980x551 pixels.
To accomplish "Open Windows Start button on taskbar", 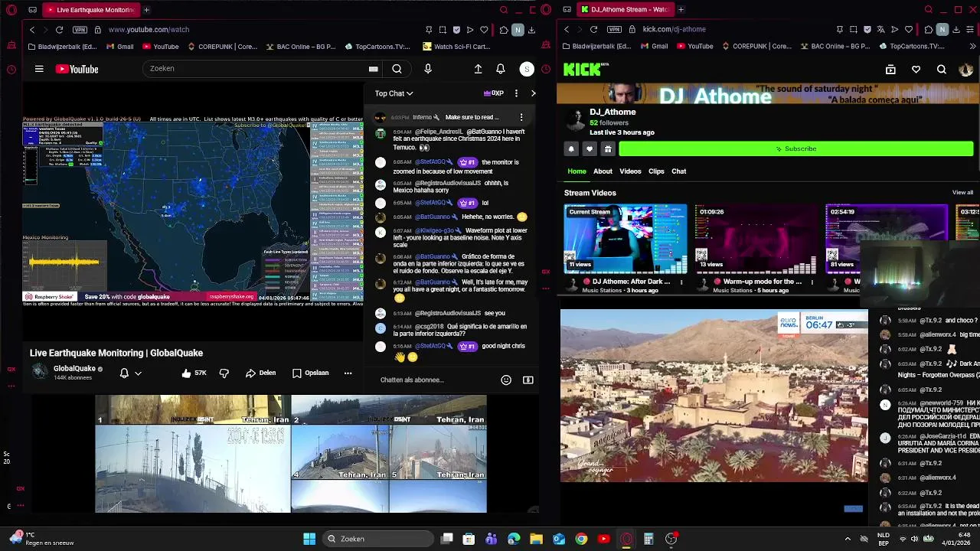I will tap(309, 539).
